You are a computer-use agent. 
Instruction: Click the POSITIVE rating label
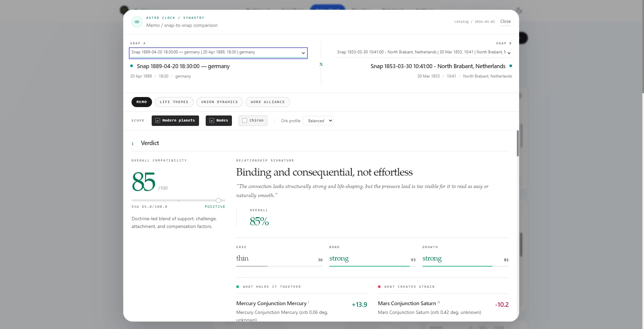coord(215,207)
